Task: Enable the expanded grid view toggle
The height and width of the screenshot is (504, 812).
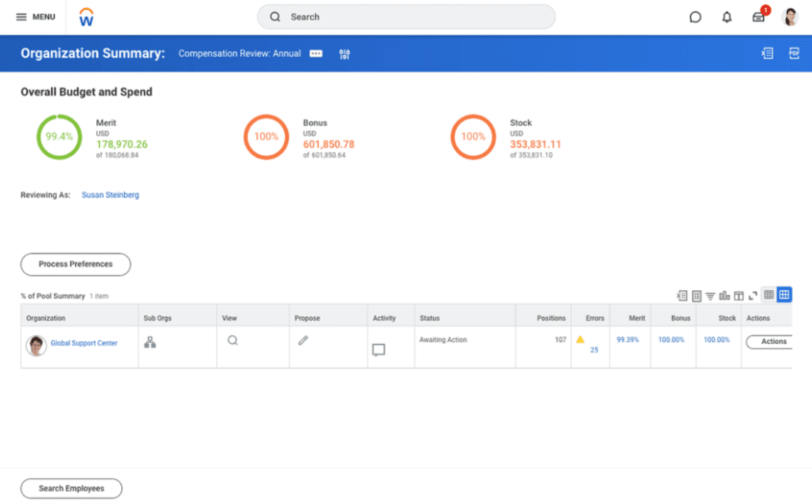Action: [x=784, y=295]
